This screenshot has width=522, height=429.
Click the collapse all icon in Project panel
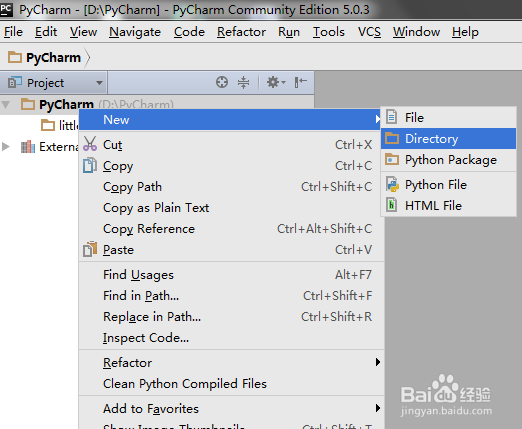(x=243, y=82)
